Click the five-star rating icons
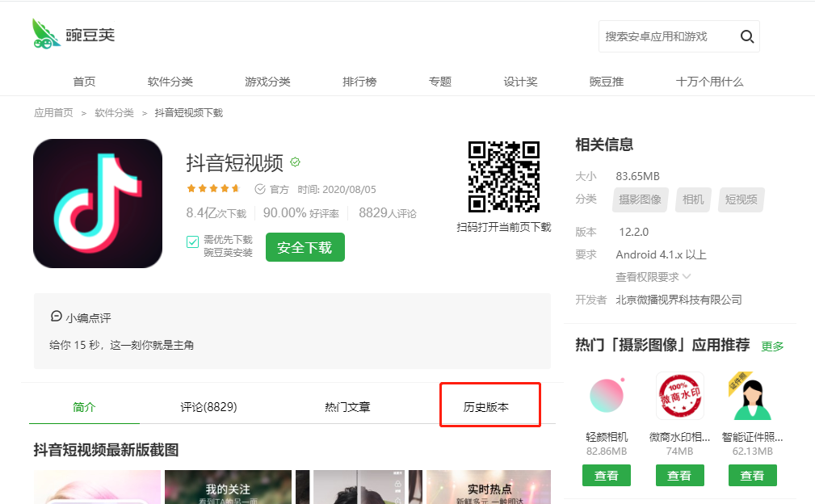The width and height of the screenshot is (815, 504). (x=213, y=189)
